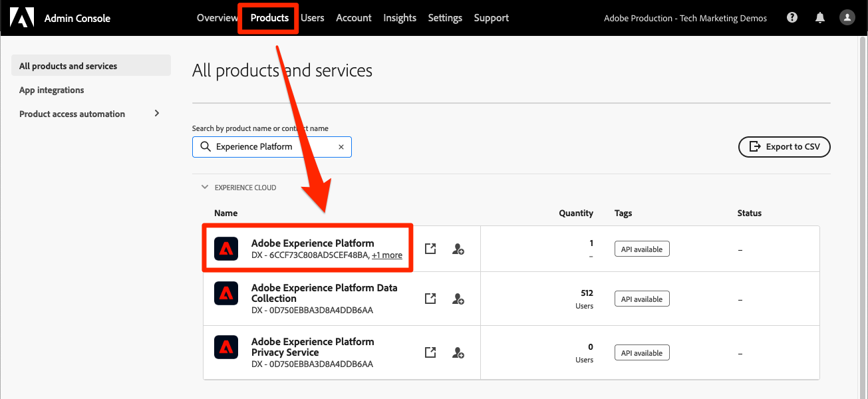Click the +1 more link

click(387, 255)
